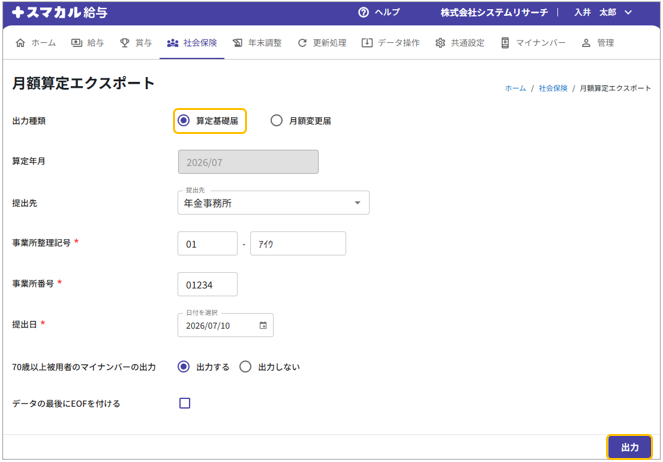The image size is (663, 462).
Task: Click the 給与 payroll icon
Action: point(77,43)
